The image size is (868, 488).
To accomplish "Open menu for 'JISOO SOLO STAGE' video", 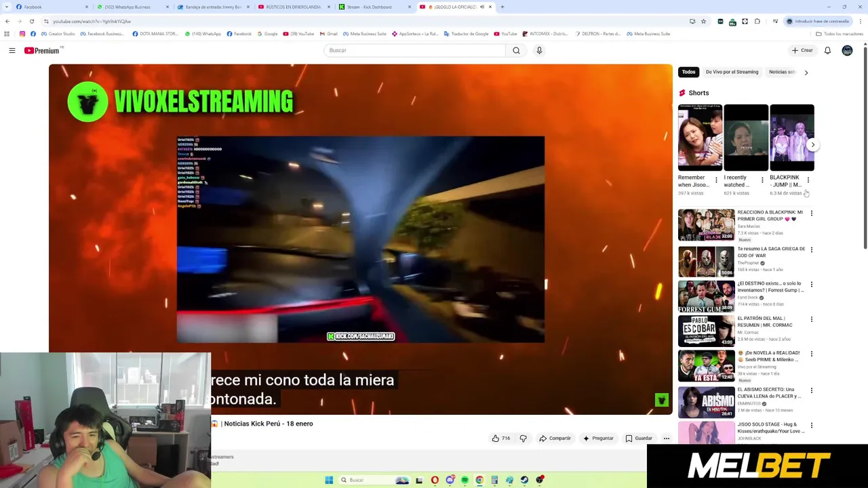I will pos(811,426).
